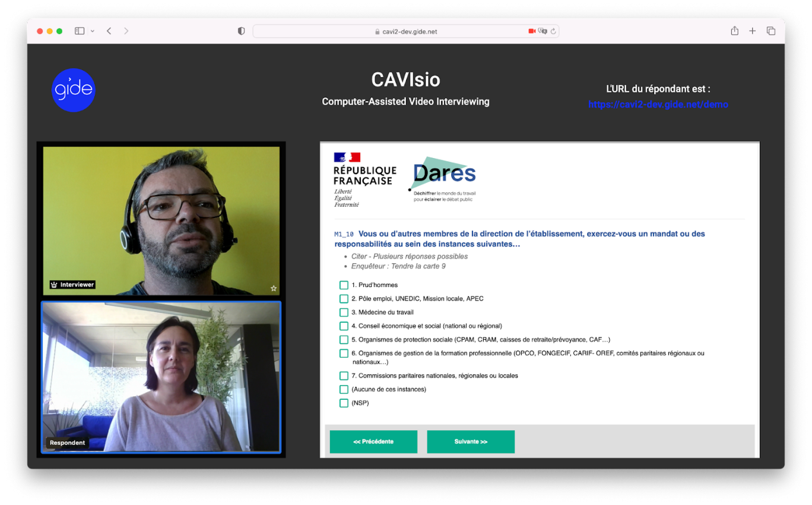The width and height of the screenshot is (812, 505).
Task: Check option 3, Médecine du travail
Action: click(x=344, y=312)
